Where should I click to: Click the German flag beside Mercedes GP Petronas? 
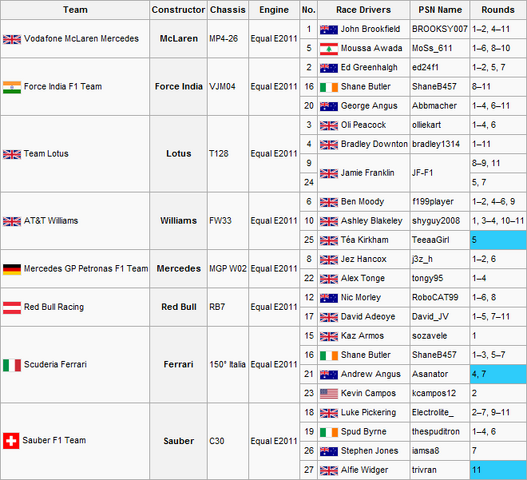pos(12,269)
